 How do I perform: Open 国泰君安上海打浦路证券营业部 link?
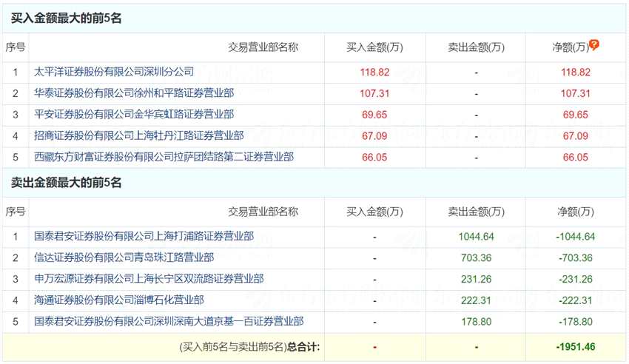(144, 236)
